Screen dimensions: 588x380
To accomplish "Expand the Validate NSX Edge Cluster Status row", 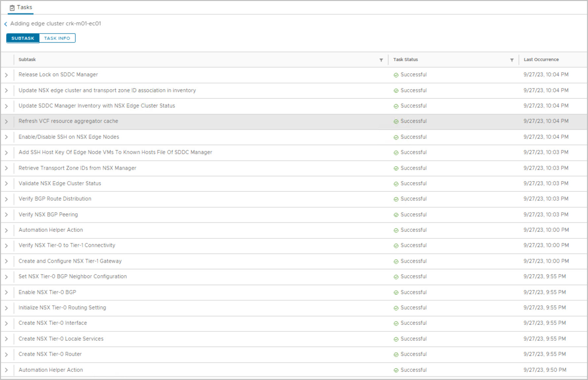I will pos(6,184).
